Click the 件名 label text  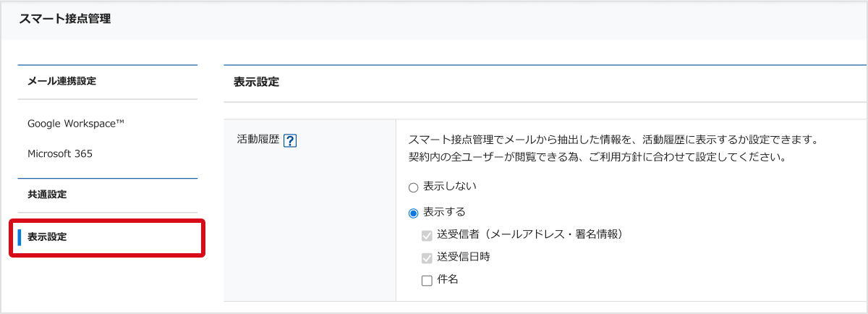pyautogui.click(x=448, y=279)
